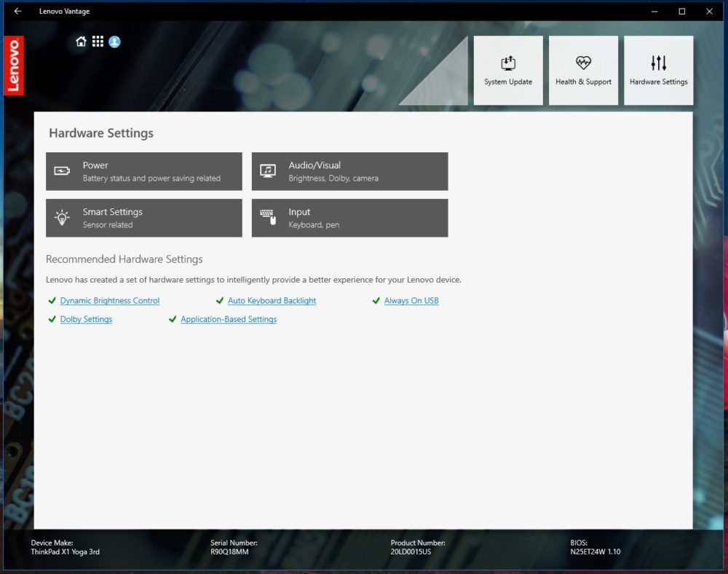Screen dimensions: 728x574
Task: Minimize the Lenovo Vantage window
Action: click(654, 11)
